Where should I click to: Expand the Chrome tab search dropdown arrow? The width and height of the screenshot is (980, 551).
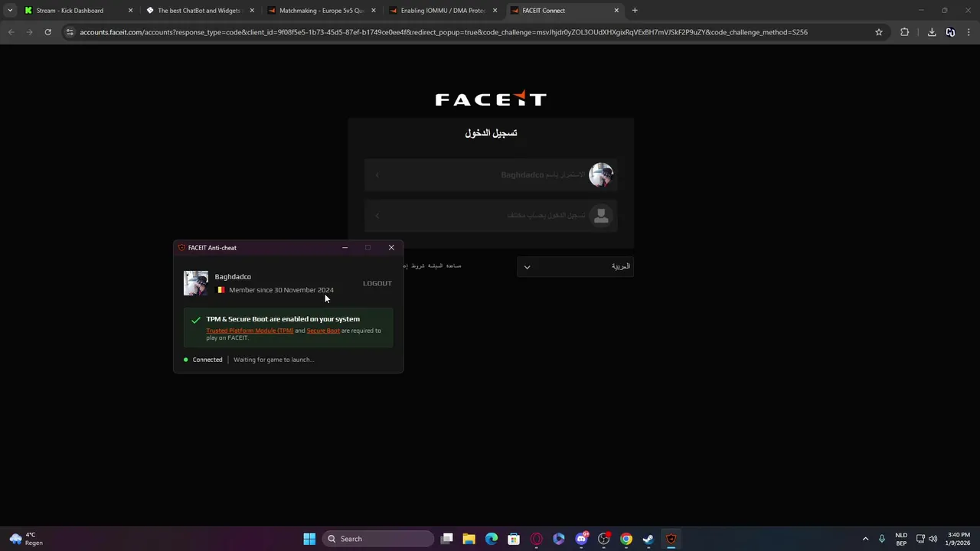(10, 11)
